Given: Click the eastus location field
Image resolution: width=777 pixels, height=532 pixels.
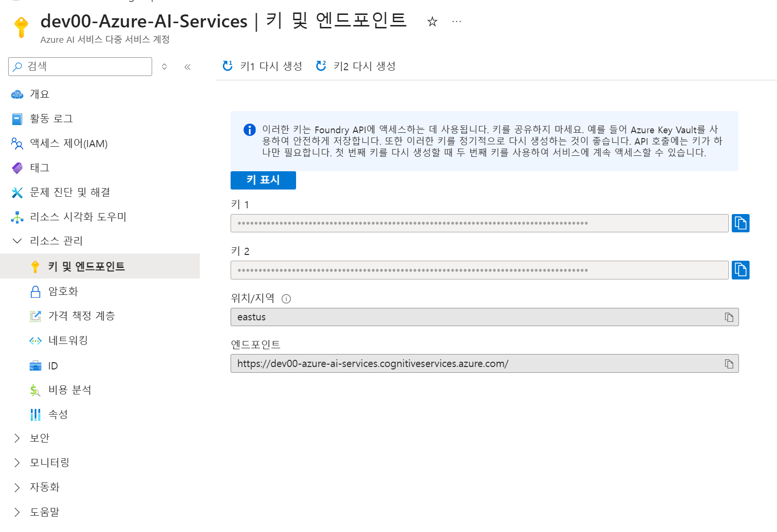Looking at the screenshot, I should pyautogui.click(x=484, y=317).
